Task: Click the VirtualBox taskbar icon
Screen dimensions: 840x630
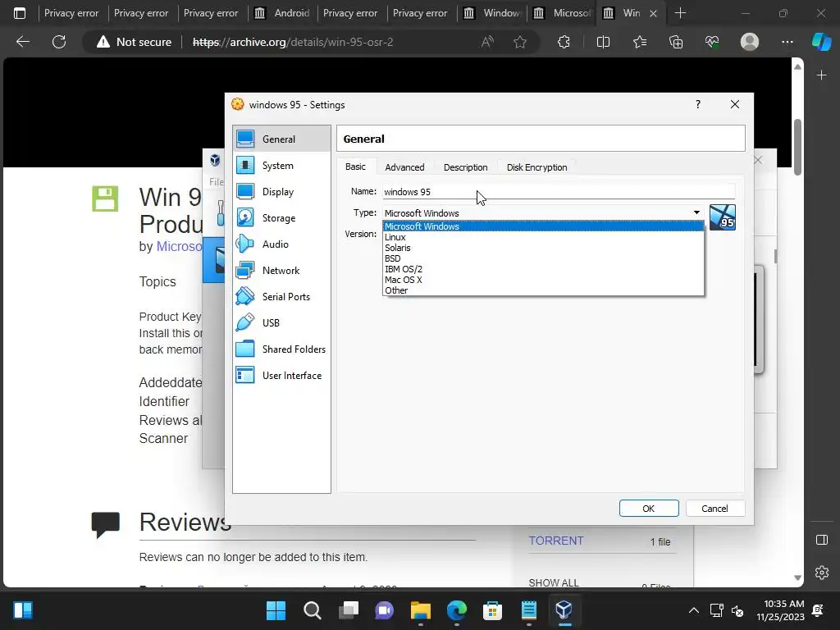Action: click(564, 610)
